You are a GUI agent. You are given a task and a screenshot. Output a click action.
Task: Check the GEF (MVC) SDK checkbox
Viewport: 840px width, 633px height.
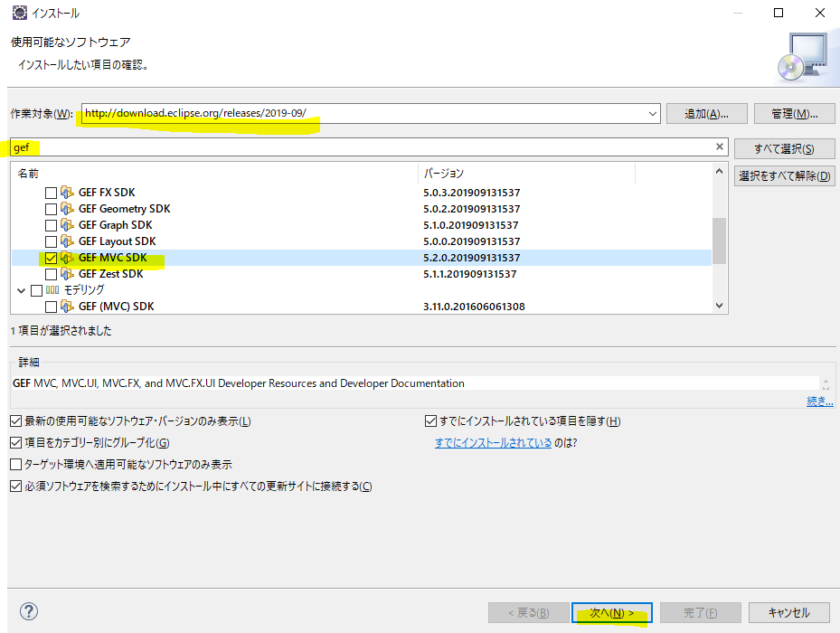point(51,307)
